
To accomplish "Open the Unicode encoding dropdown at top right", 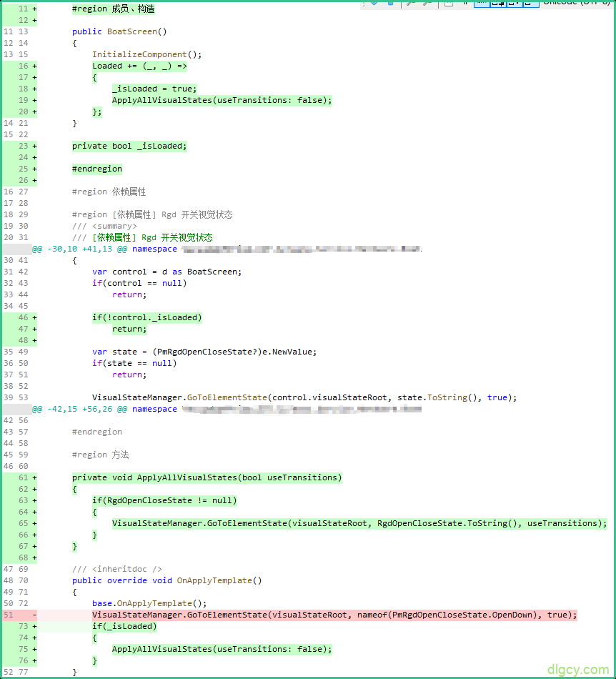I will [x=576, y=3].
